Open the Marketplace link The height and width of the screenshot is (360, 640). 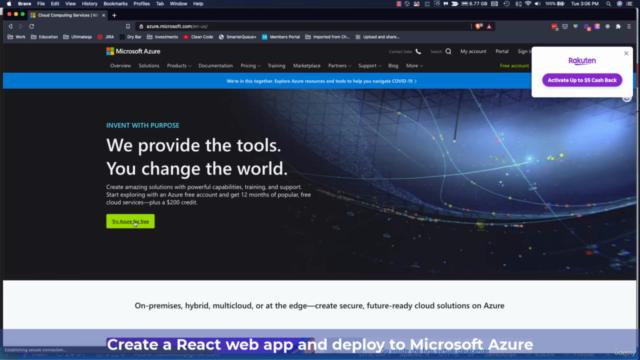click(307, 66)
